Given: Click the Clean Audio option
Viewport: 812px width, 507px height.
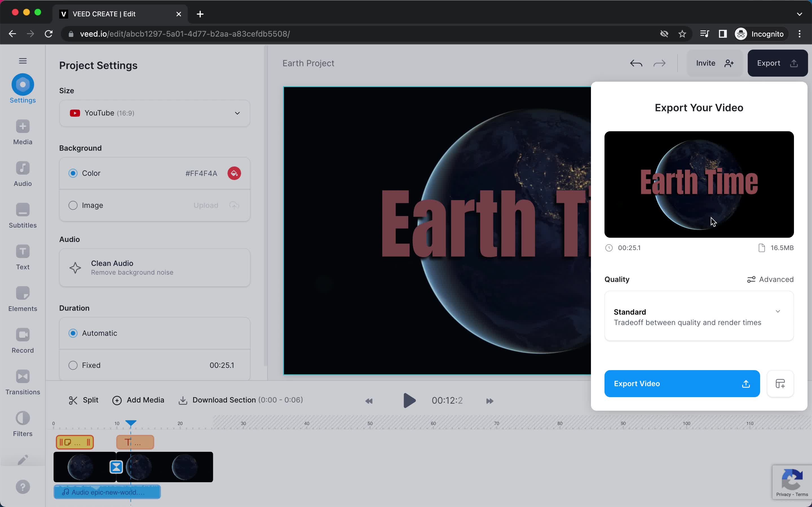Looking at the screenshot, I should pyautogui.click(x=154, y=268).
